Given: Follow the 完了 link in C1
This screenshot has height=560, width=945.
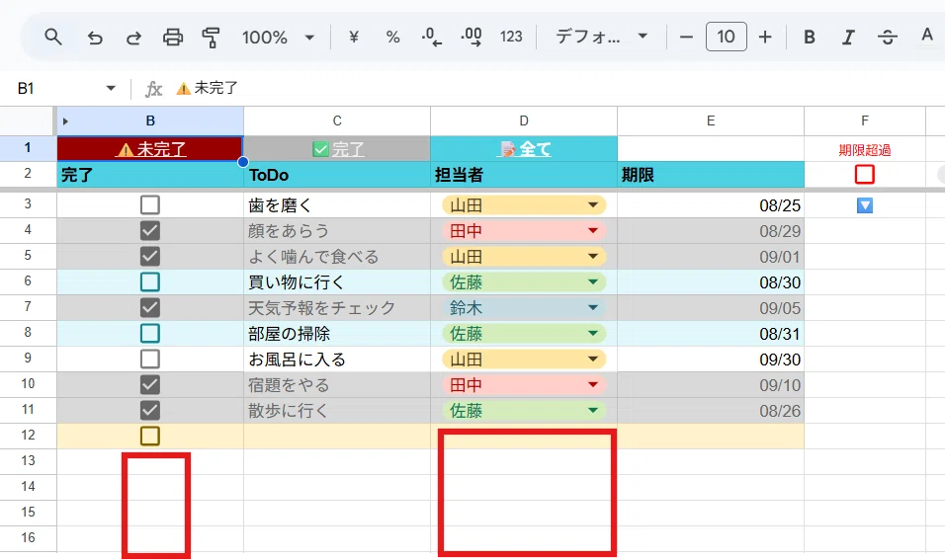Looking at the screenshot, I should 338,149.
